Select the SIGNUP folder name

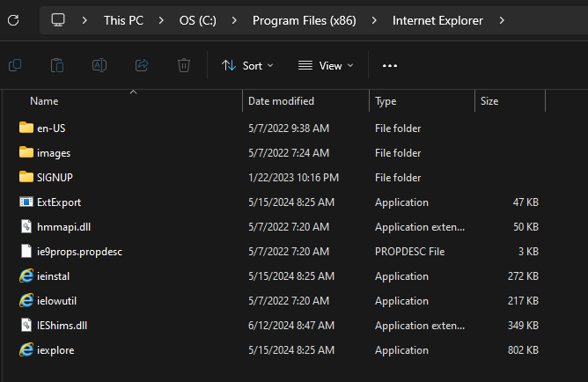[x=55, y=177]
